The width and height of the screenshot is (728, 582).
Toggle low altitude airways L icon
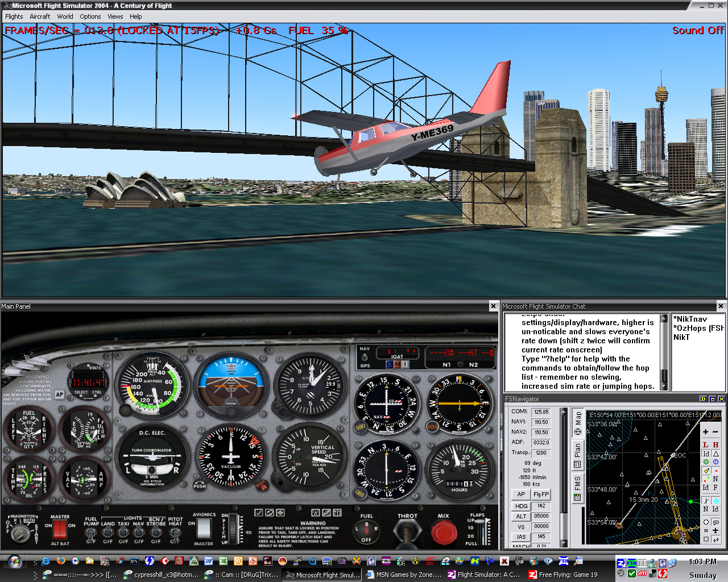[706, 444]
